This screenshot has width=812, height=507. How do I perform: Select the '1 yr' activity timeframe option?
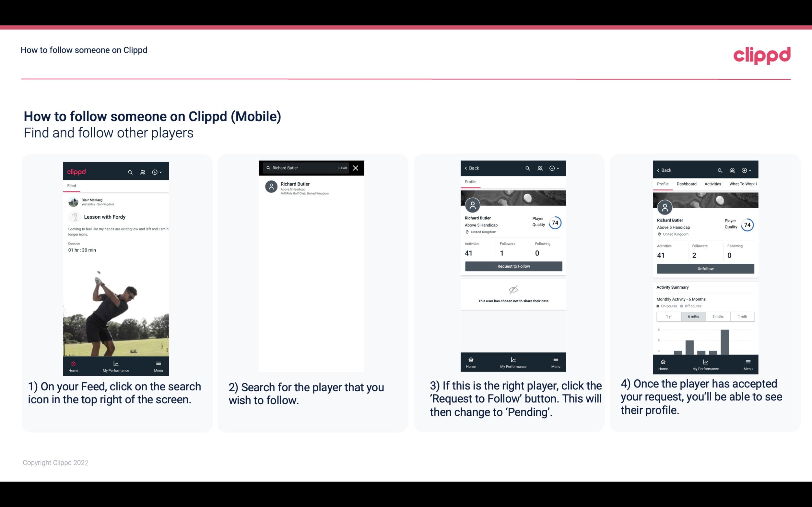(x=669, y=316)
